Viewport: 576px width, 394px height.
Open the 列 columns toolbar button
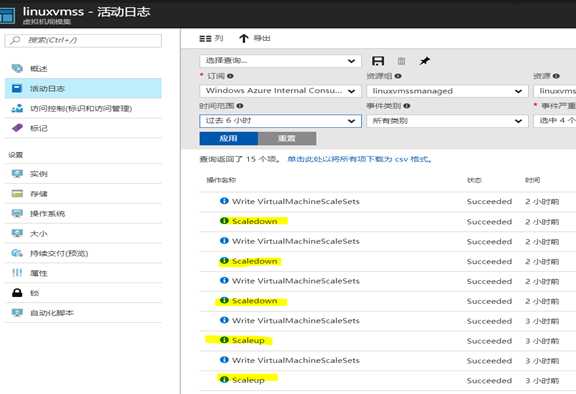[211, 38]
